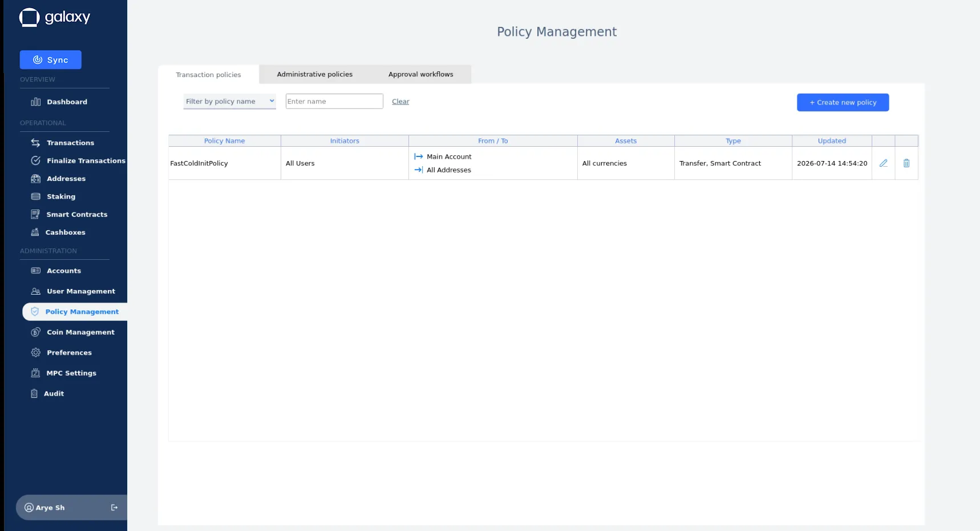The image size is (980, 531).
Task: Open the Dashboard menu entry
Action: click(x=67, y=102)
